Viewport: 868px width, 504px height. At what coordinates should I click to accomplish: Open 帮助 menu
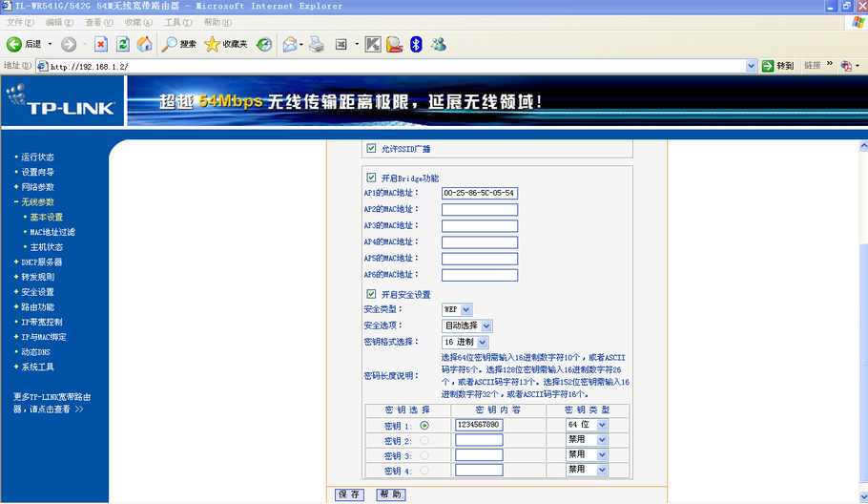pos(217,22)
